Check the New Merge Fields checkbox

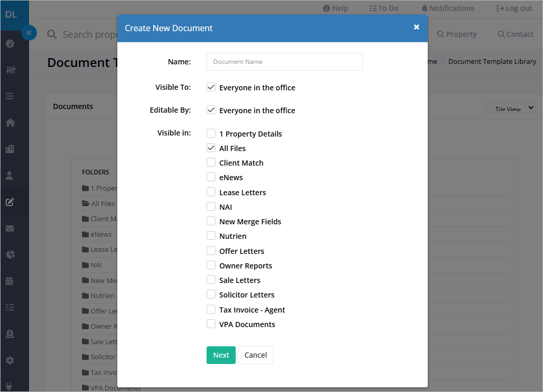coord(211,221)
